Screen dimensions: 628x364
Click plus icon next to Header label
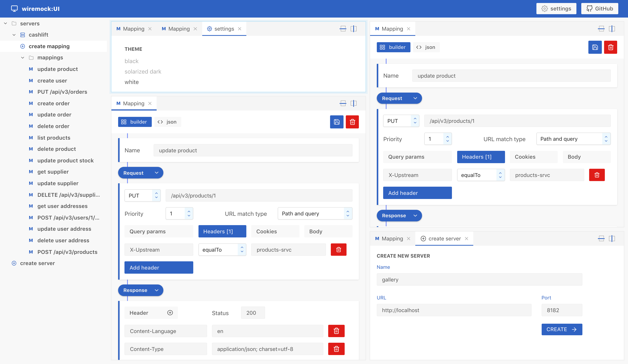170,313
